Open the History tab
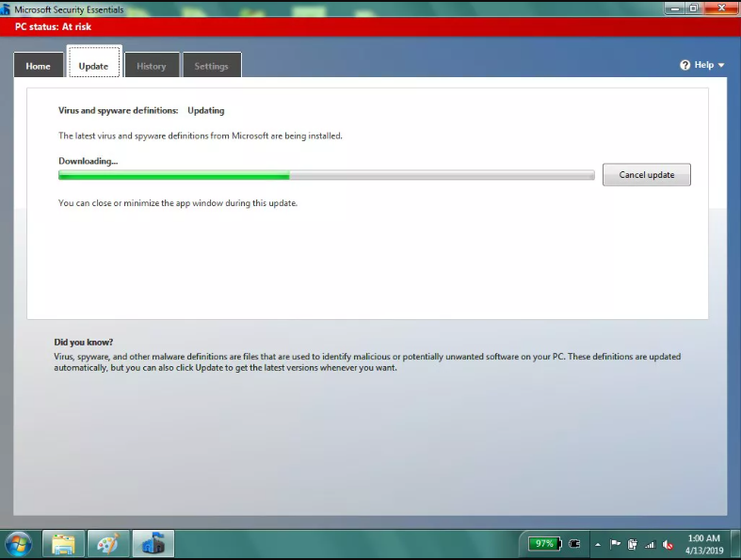Viewport: 741px width, 560px height. [x=152, y=65]
